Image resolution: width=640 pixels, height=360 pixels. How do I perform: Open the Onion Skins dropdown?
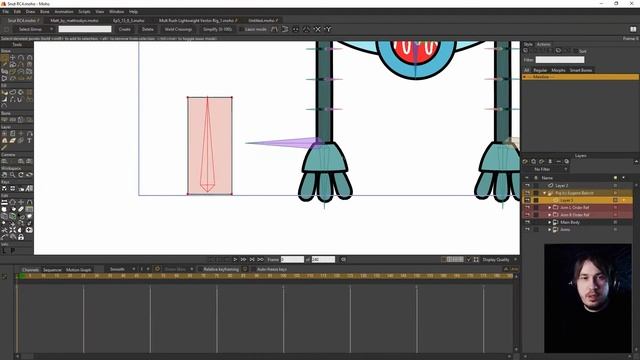point(178,269)
